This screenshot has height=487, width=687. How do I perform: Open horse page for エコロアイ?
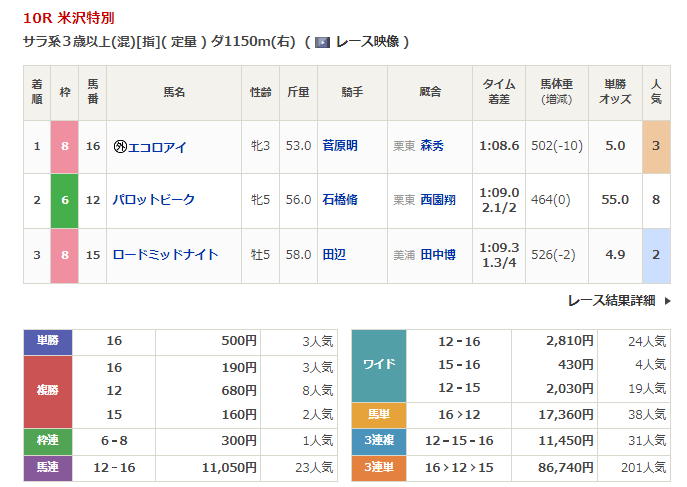pyautogui.click(x=157, y=146)
